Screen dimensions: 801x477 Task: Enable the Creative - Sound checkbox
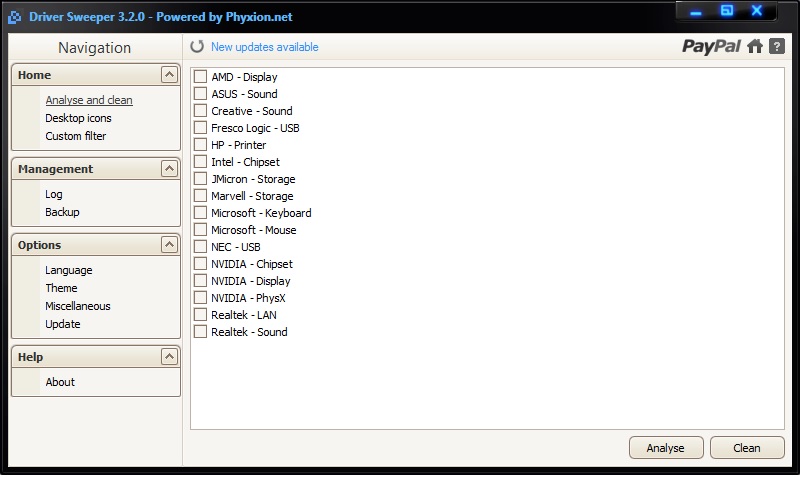click(200, 111)
